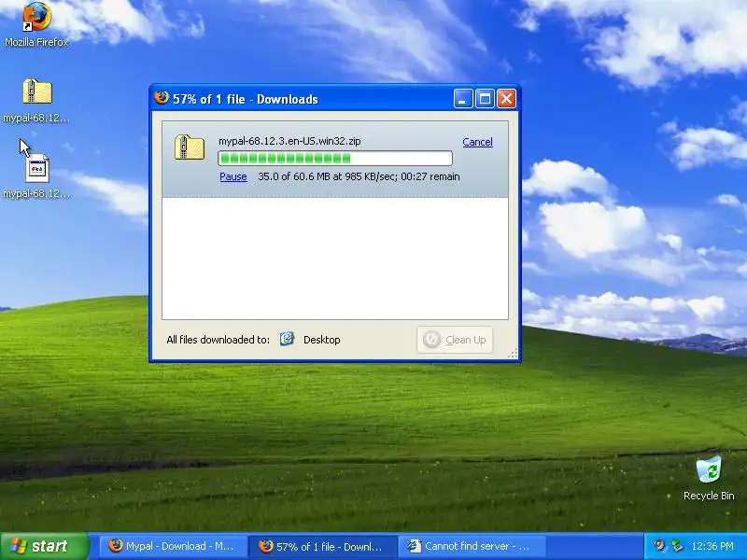This screenshot has height=560, width=747.
Task: Open the Desktop download folder link
Action: coord(321,340)
